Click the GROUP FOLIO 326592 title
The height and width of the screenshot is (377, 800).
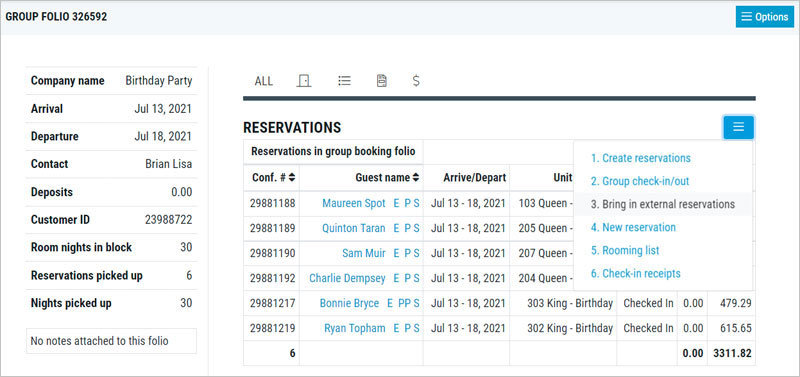click(x=56, y=17)
